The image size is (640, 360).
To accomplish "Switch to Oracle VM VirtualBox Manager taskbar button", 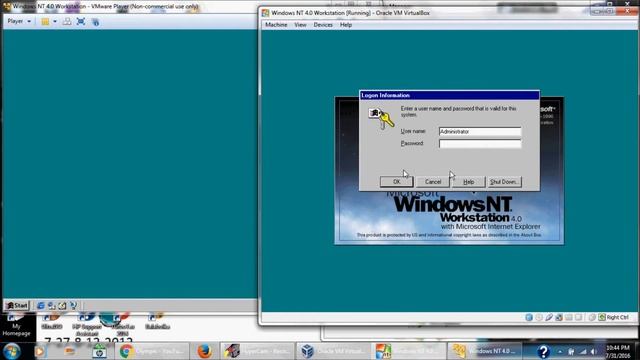I will pos(333,351).
